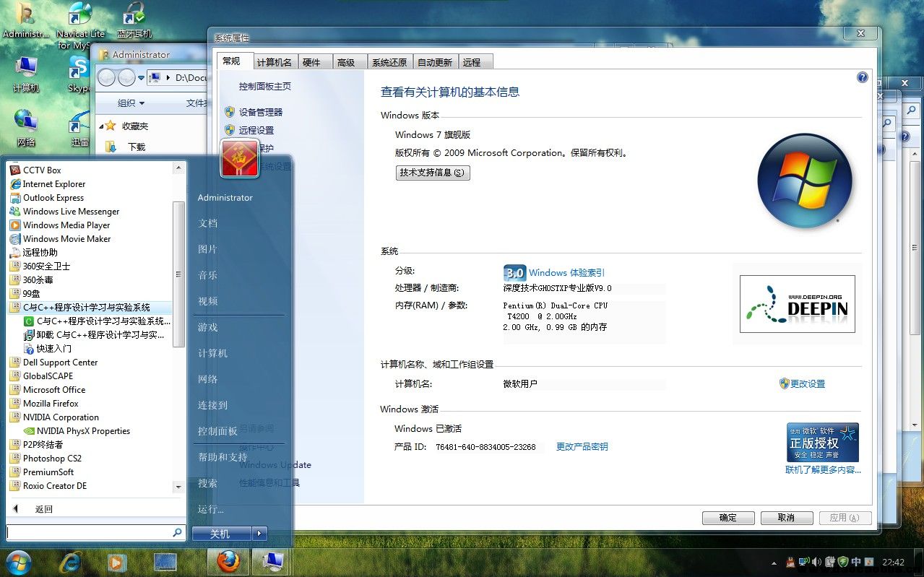Show hidden tray icons arrow
This screenshot has height=577, width=924.
774,563
